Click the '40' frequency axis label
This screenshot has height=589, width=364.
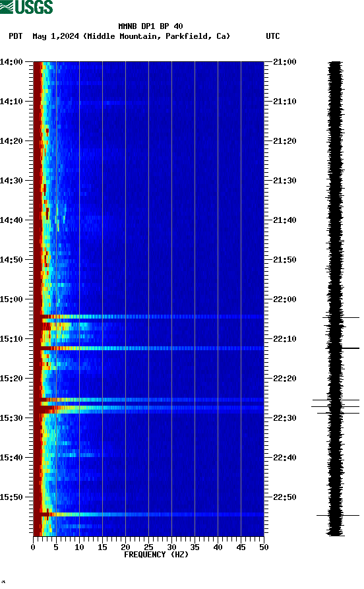pyautogui.click(x=218, y=547)
